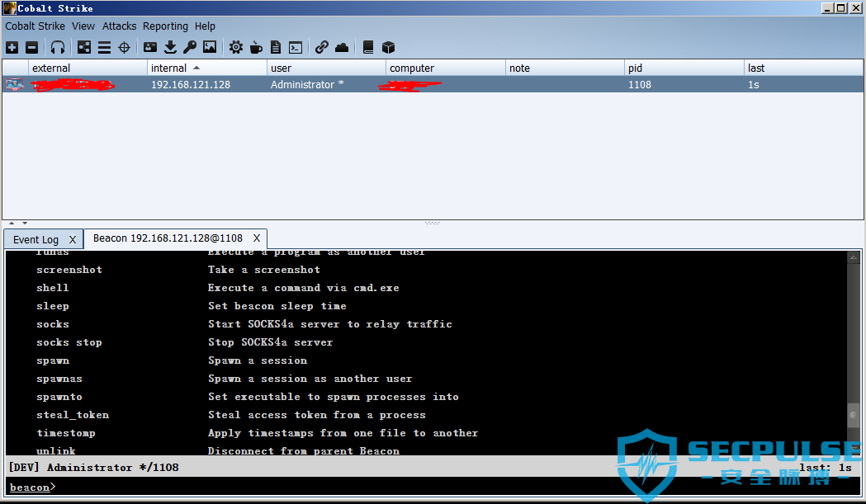Click the Set beacon sleep time description
This screenshot has width=866, height=504.
point(277,306)
